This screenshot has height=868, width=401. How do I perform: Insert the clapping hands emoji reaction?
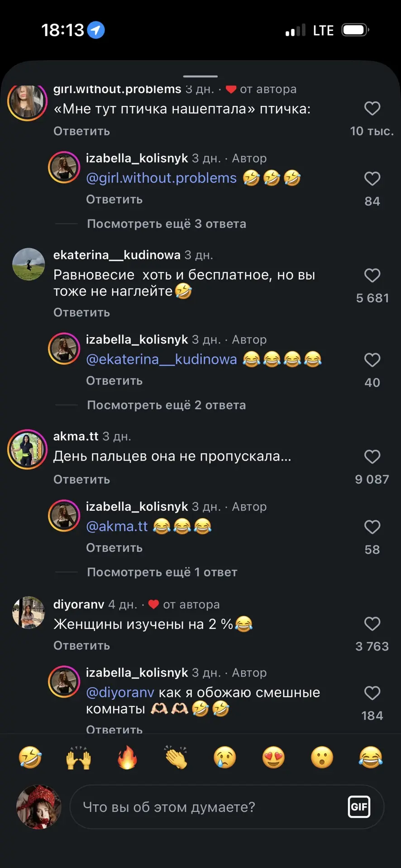[x=176, y=757]
